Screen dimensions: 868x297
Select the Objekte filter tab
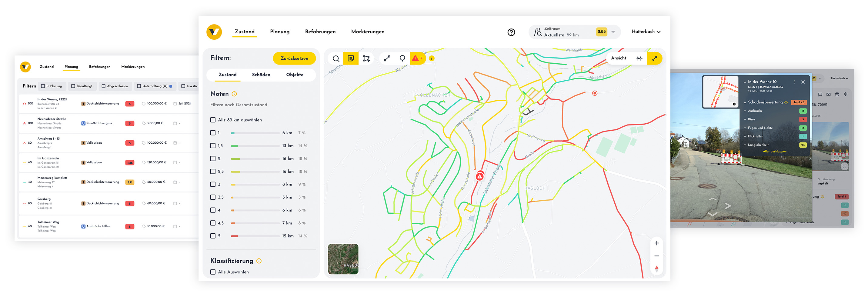(295, 75)
